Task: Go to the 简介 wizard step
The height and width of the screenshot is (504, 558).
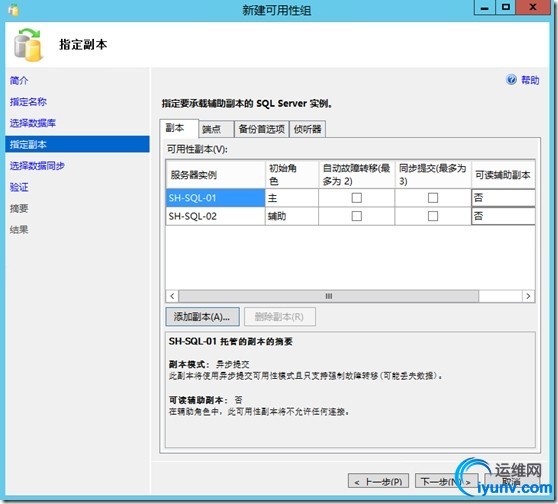Action: pyautogui.click(x=19, y=80)
